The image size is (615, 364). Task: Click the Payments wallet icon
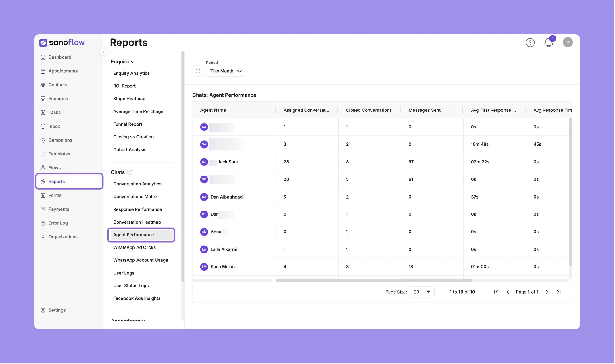43,209
